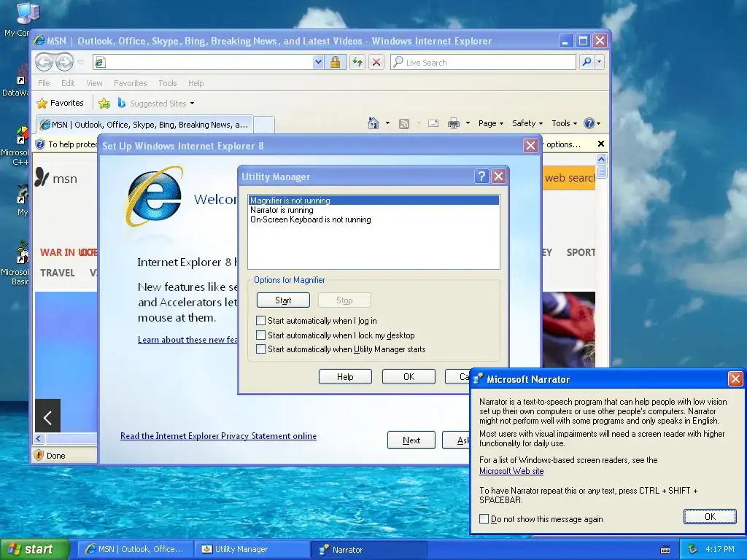Image resolution: width=747 pixels, height=560 pixels.
Task: Click Help button in Utility Manager
Action: (x=345, y=377)
